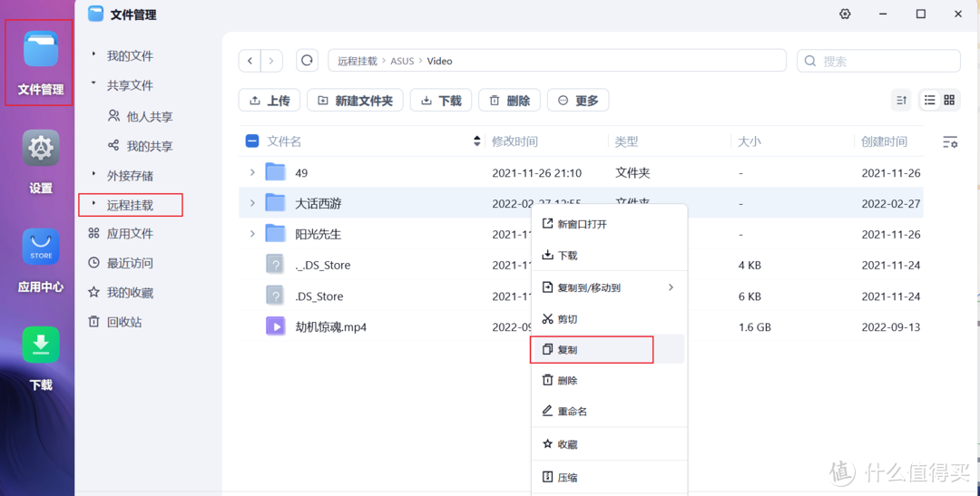
Task: Click the 阳光先生 folder icon
Action: [275, 233]
